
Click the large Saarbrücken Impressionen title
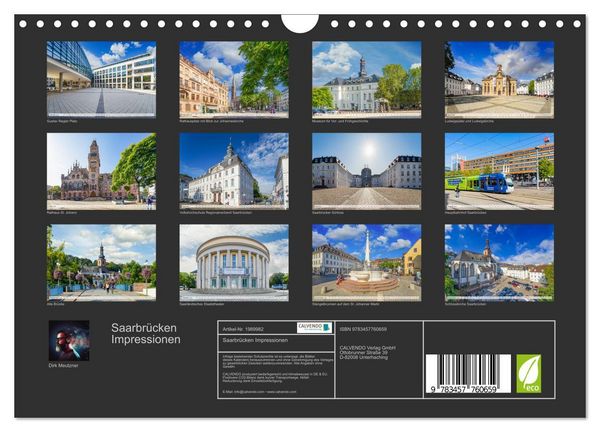coord(145,334)
